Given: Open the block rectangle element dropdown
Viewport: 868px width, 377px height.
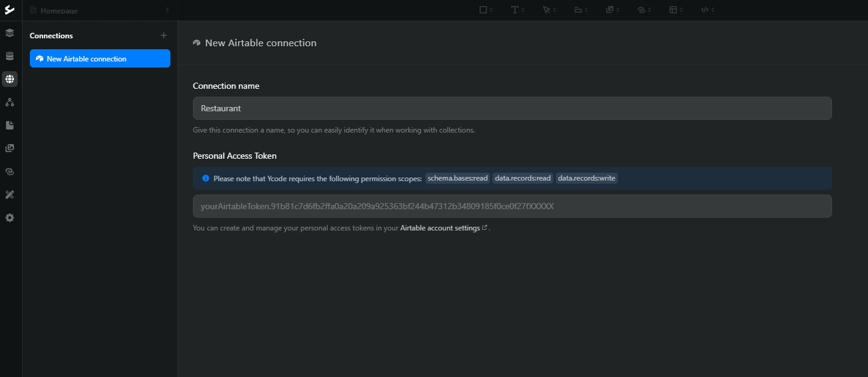Looking at the screenshot, I should click(486, 10).
